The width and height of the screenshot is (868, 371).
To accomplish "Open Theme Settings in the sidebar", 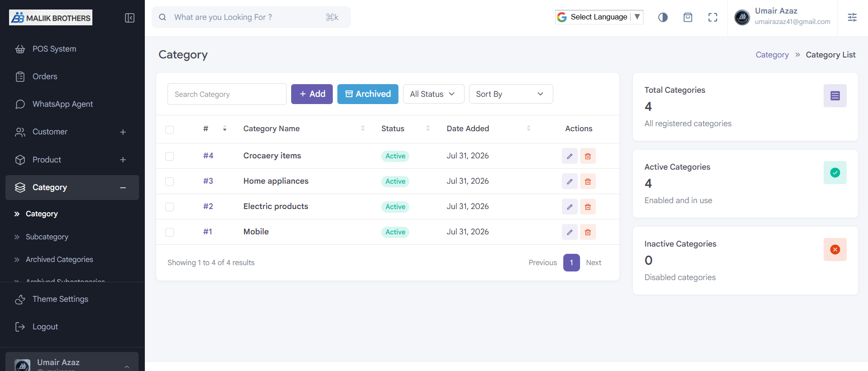I will [x=60, y=299].
